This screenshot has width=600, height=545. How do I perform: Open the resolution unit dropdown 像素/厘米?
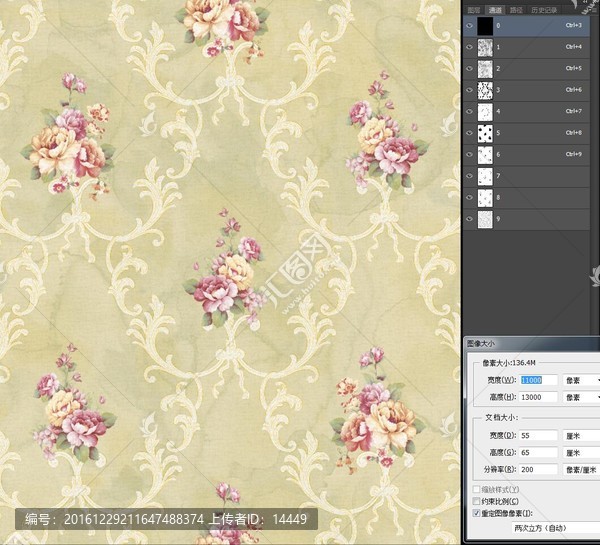click(581, 469)
